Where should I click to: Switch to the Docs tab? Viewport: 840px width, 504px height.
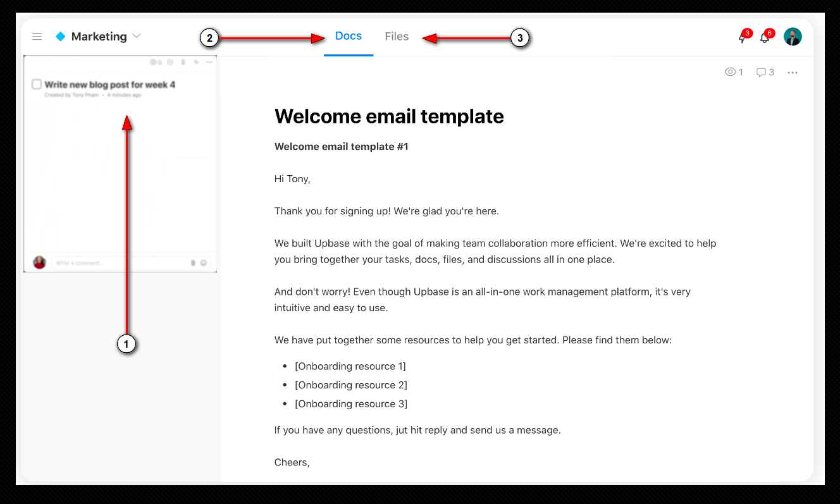(349, 36)
